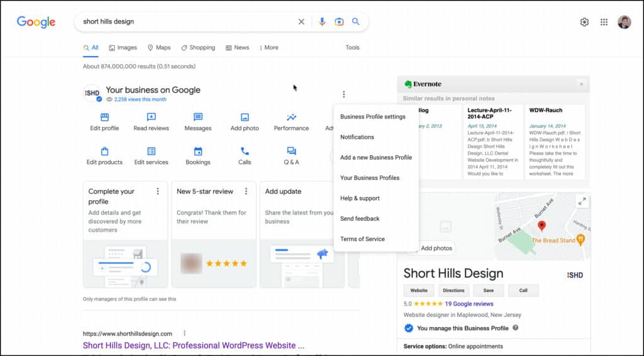Switch to Maps results
This screenshot has width=644, height=356.
click(159, 48)
